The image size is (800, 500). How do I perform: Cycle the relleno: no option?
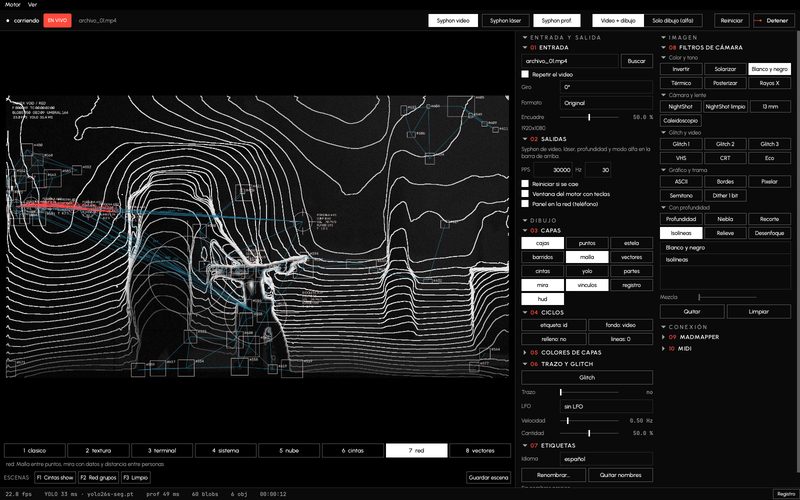(x=554, y=339)
